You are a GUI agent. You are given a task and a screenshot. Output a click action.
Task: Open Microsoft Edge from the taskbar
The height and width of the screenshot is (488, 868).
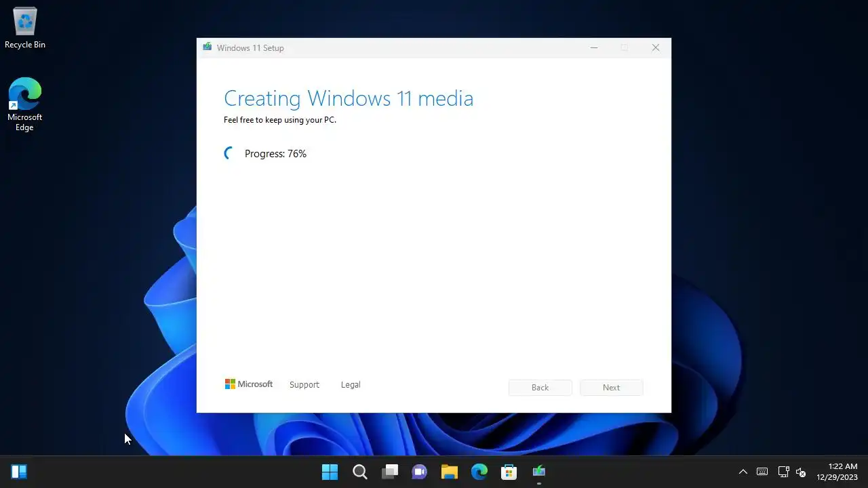point(479,472)
